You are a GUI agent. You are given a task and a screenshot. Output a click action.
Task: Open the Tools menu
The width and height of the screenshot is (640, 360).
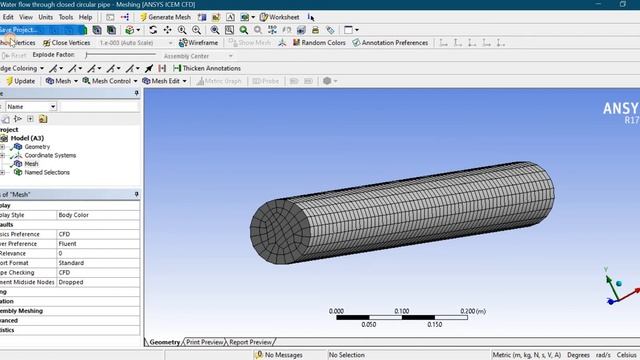[x=66, y=17]
